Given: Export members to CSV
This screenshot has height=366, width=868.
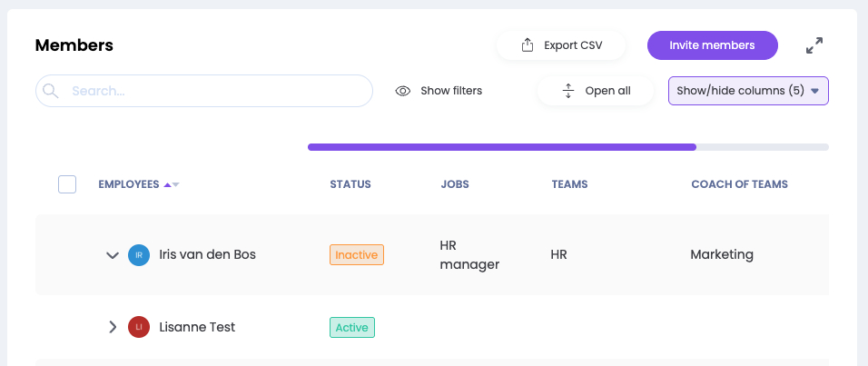Looking at the screenshot, I should coord(561,45).
